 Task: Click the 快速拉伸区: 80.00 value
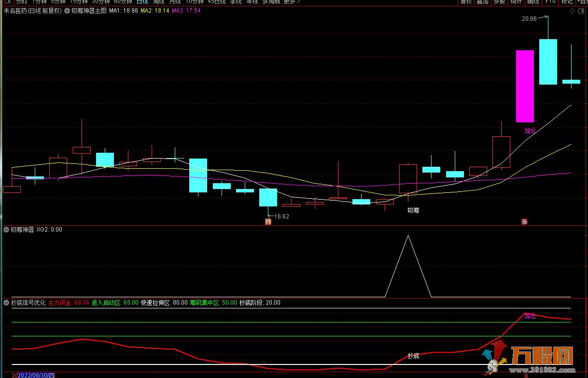(164, 303)
